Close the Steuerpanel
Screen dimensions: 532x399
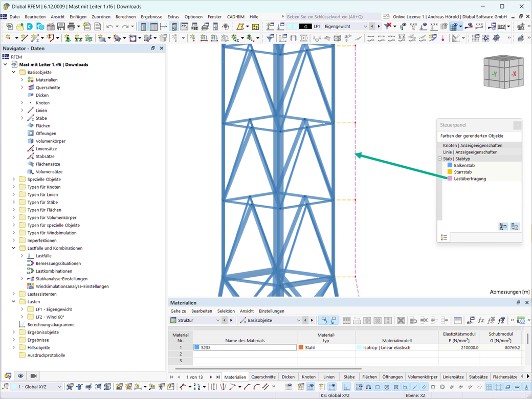(517, 125)
